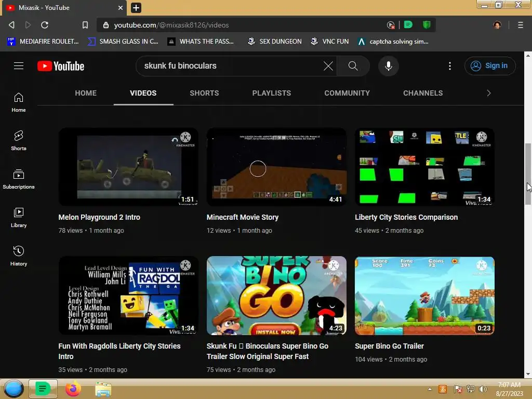Open WHATS THE PASS... bookmark
This screenshot has width=532, height=399.
[x=201, y=42]
